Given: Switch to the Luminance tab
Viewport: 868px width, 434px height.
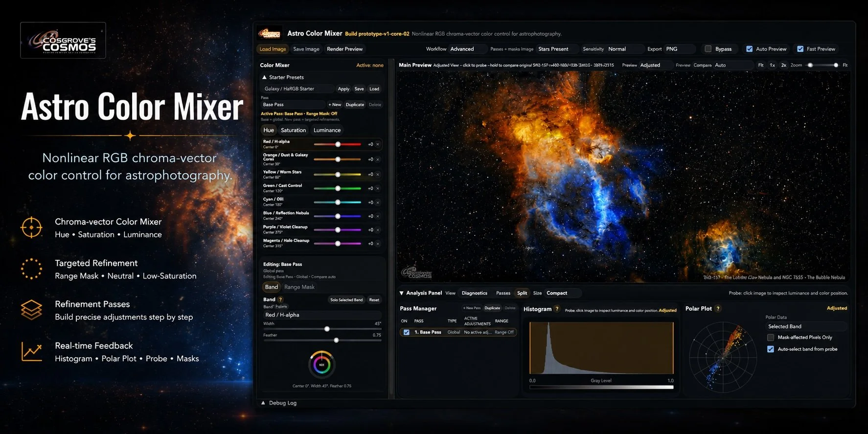Looking at the screenshot, I should [327, 130].
